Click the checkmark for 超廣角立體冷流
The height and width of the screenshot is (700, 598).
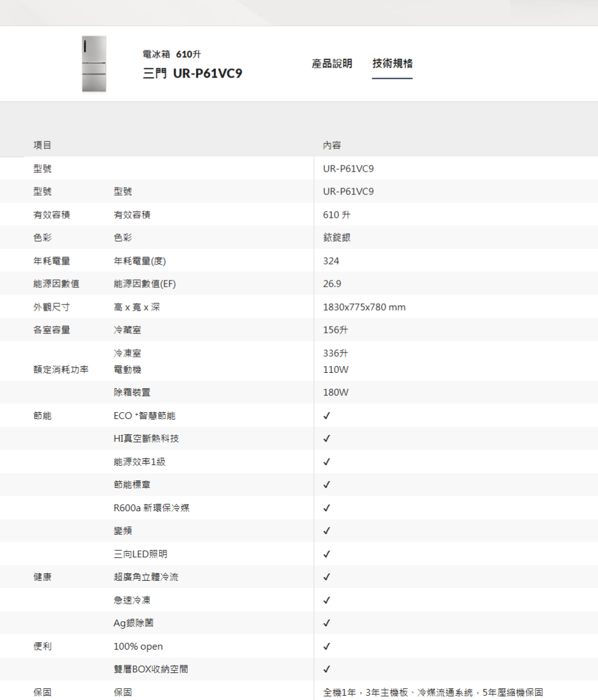pyautogui.click(x=327, y=577)
